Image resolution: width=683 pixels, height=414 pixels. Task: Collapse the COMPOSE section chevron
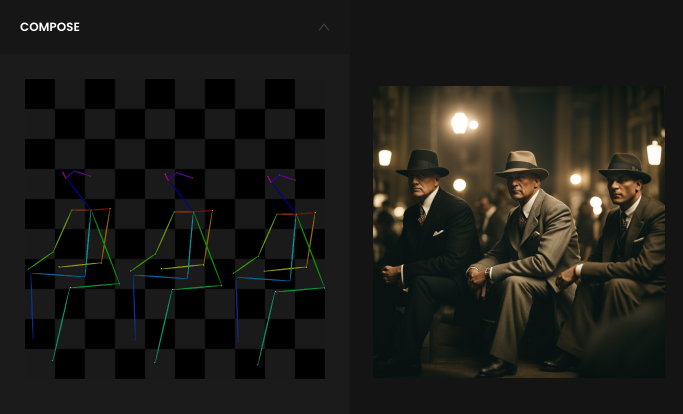(324, 27)
